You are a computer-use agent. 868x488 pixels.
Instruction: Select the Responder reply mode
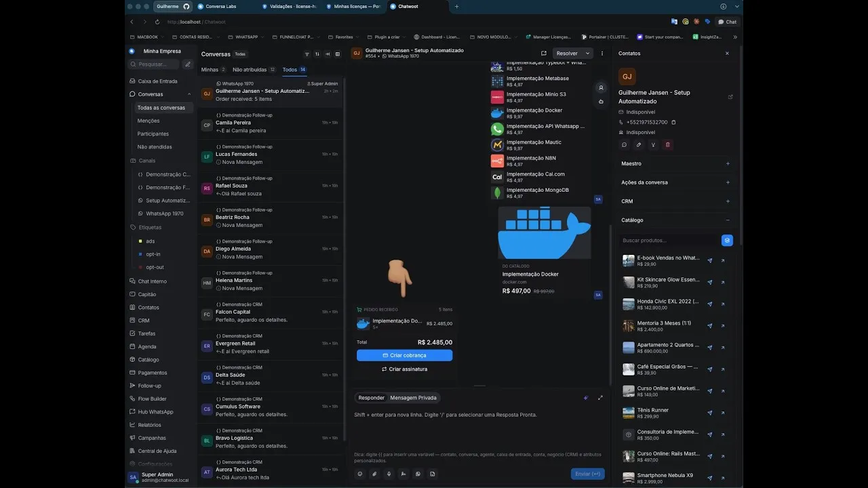(371, 398)
